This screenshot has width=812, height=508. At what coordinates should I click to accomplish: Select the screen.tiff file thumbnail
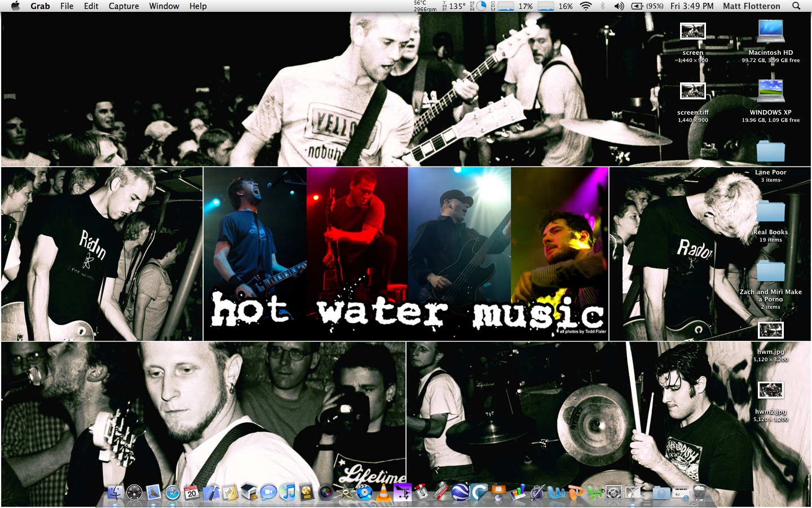pos(693,90)
